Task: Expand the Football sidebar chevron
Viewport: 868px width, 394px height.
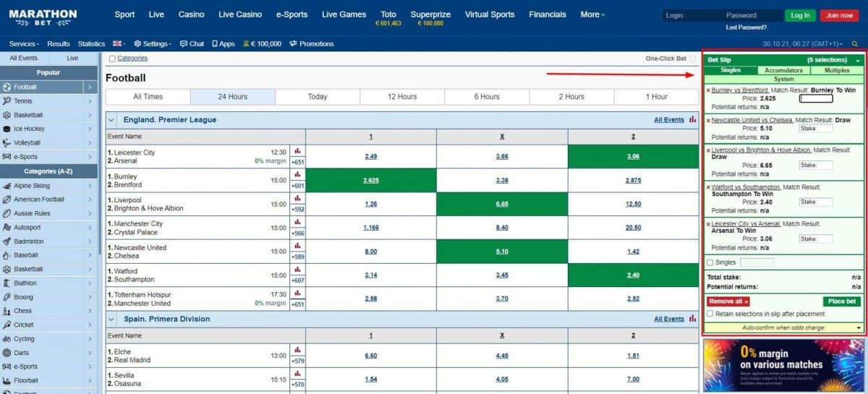Action: point(90,87)
